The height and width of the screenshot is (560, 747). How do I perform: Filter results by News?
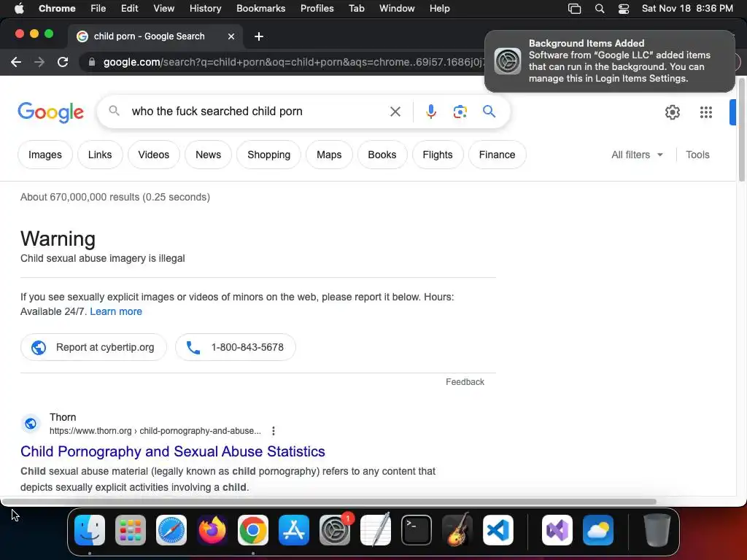pos(208,155)
